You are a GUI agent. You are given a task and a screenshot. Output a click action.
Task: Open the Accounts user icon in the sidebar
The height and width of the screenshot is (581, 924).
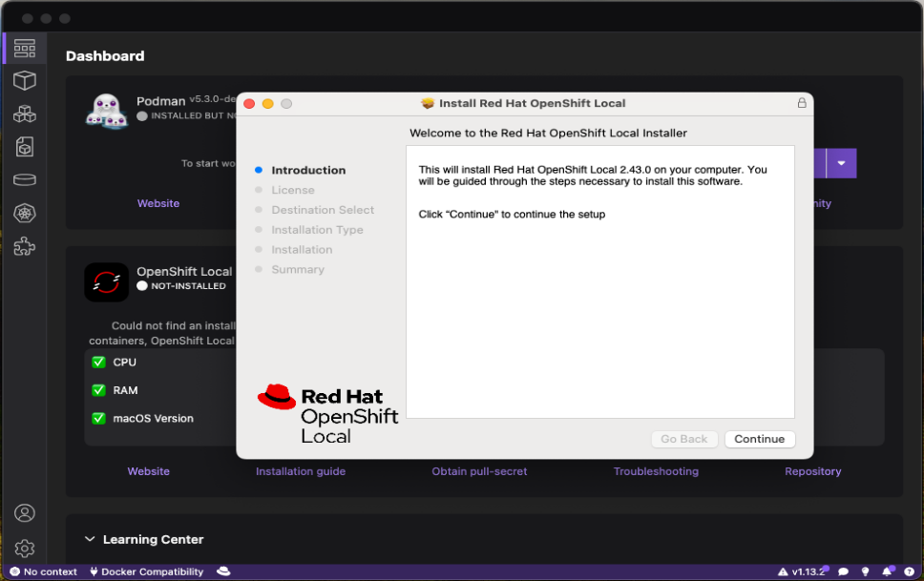[x=24, y=513]
